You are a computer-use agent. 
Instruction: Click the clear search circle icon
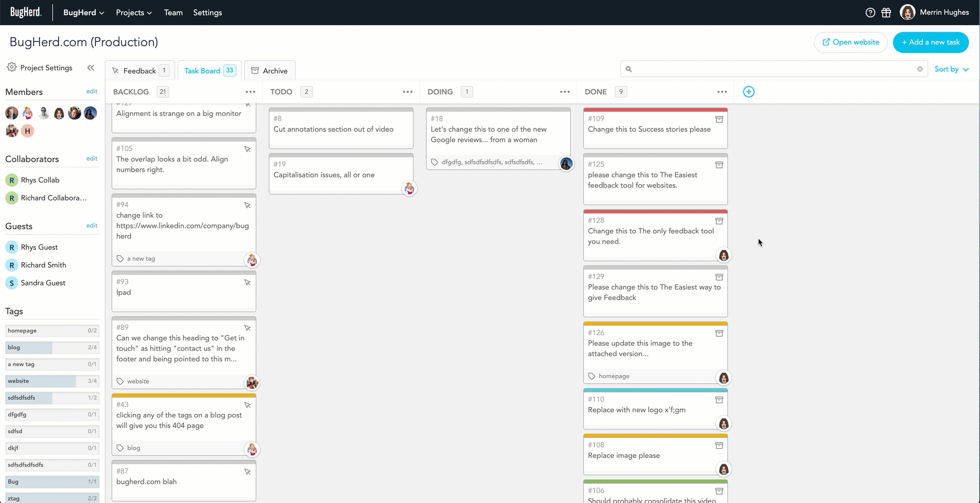point(919,69)
